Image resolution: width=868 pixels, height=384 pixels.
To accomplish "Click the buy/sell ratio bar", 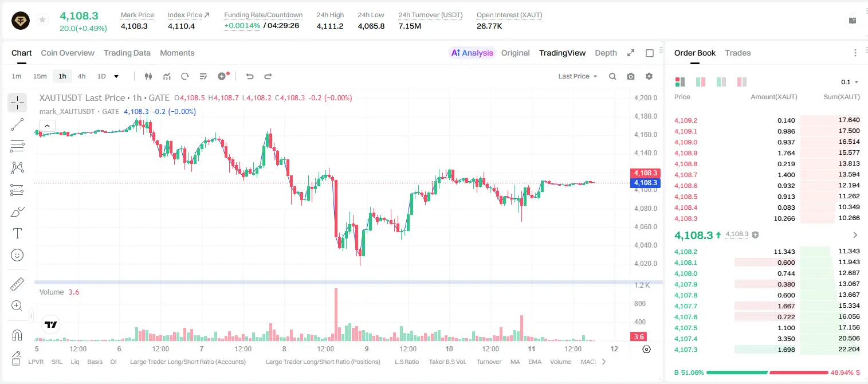I will click(767, 373).
